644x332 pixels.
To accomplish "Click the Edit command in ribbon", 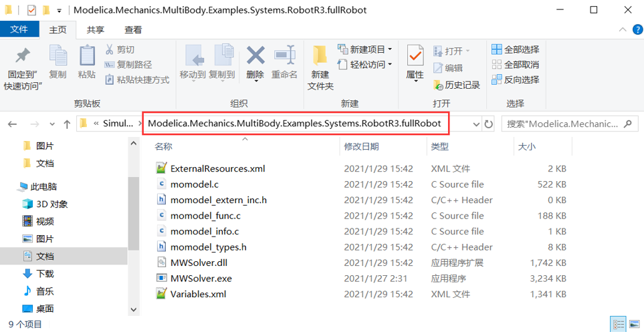I will 447,68.
